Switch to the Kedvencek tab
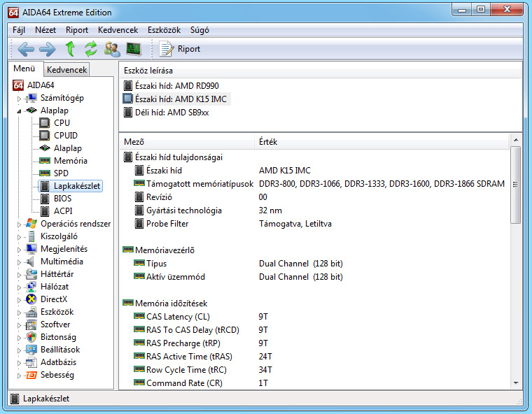The width and height of the screenshot is (532, 414). [66, 70]
